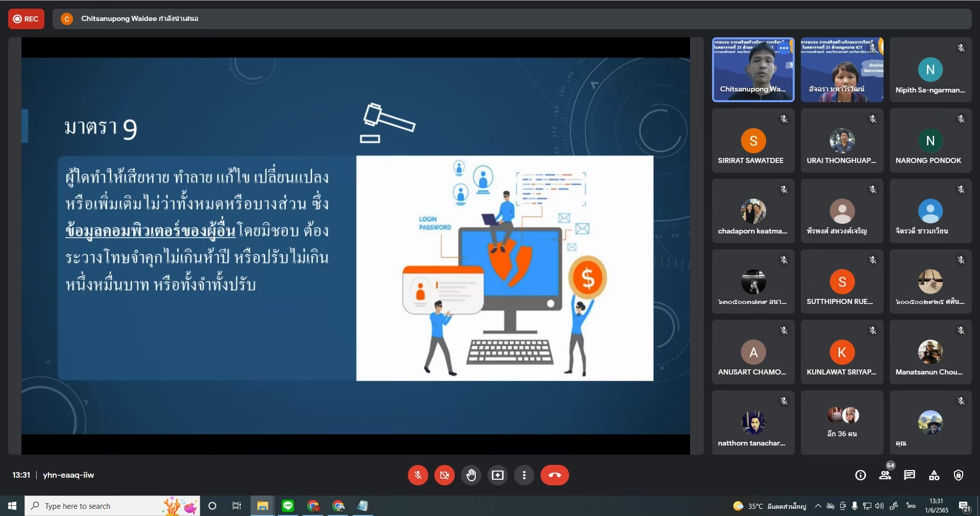Image resolution: width=980 pixels, height=516 pixels.
Task: Select Chitsanupong Waidee's video tile
Action: [x=753, y=70]
